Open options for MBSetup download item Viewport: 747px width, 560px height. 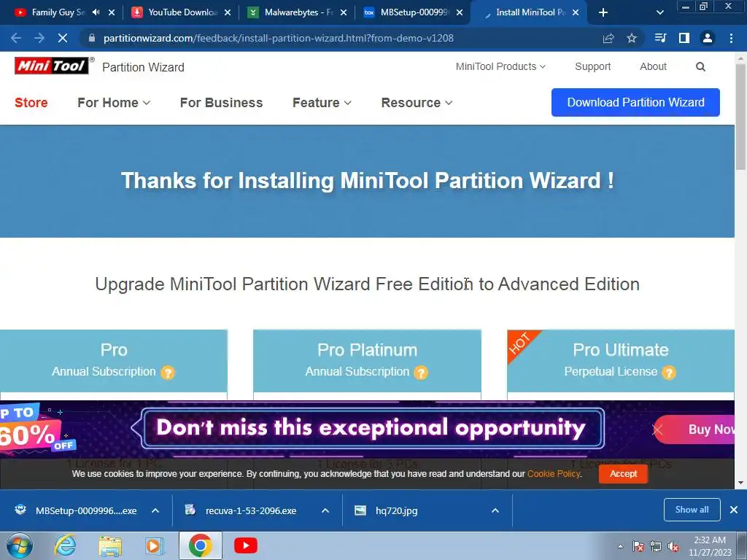tap(155, 510)
